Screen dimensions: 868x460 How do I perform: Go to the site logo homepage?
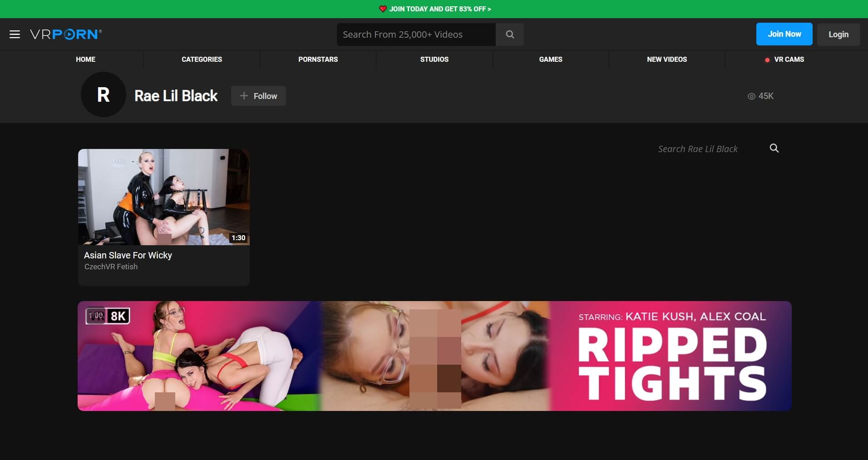coord(66,35)
